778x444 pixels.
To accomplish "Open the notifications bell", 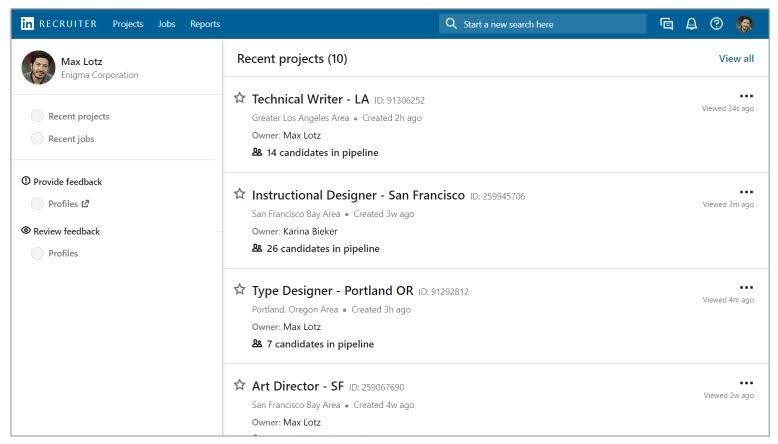I will coord(691,24).
